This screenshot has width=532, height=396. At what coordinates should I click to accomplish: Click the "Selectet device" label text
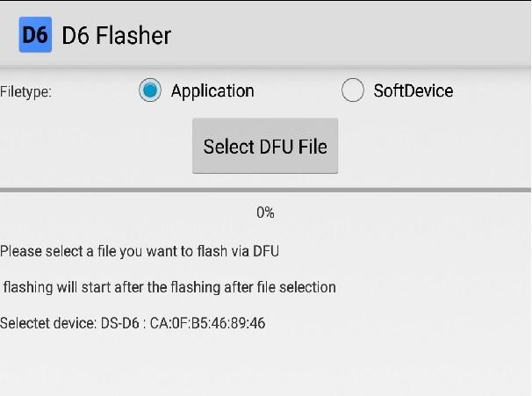click(x=47, y=323)
